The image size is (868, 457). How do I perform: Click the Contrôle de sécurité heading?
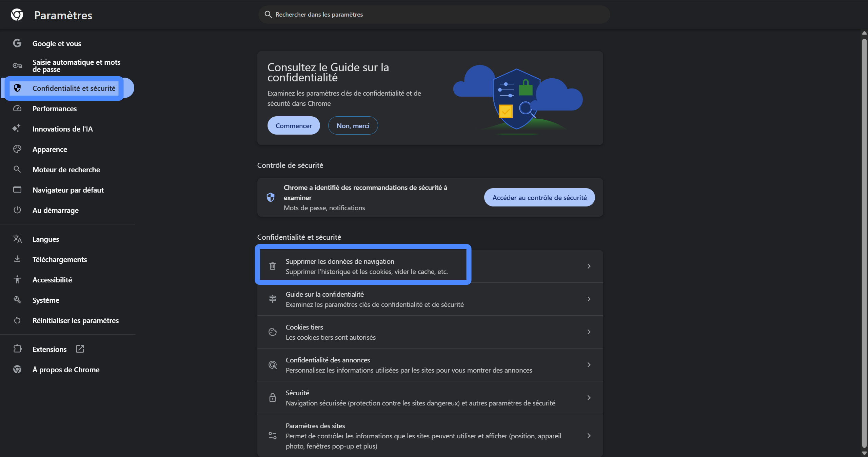pyautogui.click(x=290, y=165)
